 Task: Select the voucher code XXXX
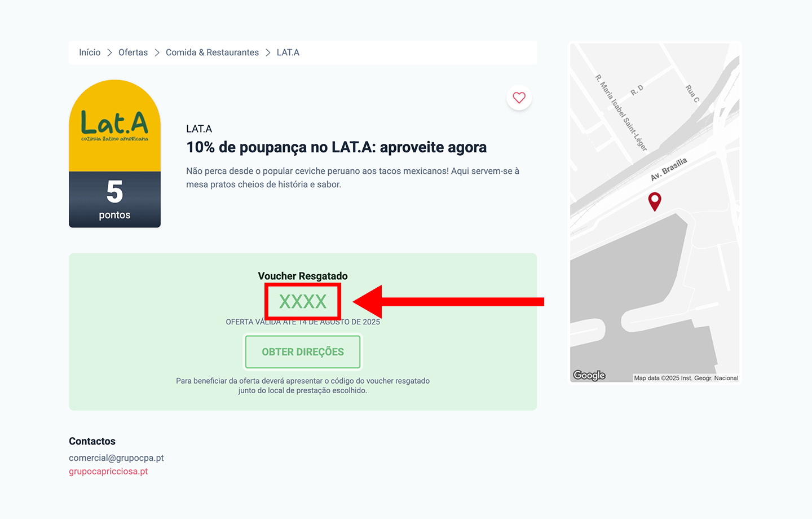coord(302,301)
